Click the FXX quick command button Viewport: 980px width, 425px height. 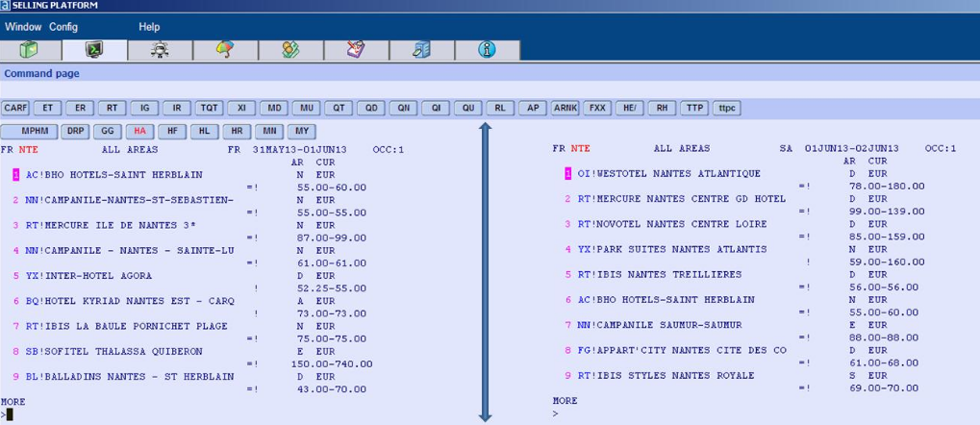pos(597,108)
